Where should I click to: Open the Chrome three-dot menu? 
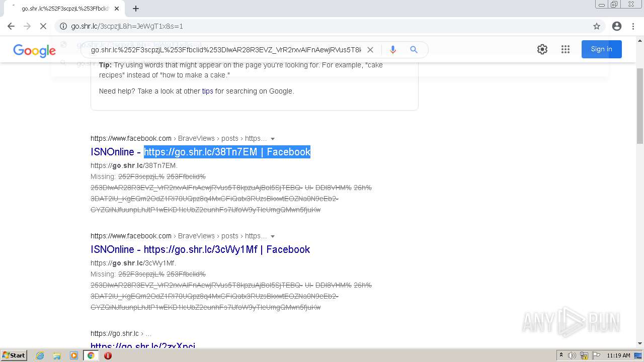point(633,26)
